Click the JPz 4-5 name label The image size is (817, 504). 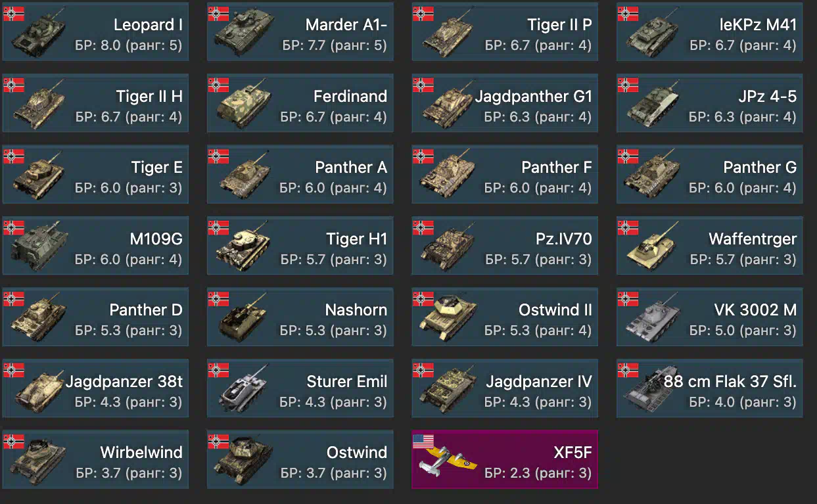click(767, 97)
